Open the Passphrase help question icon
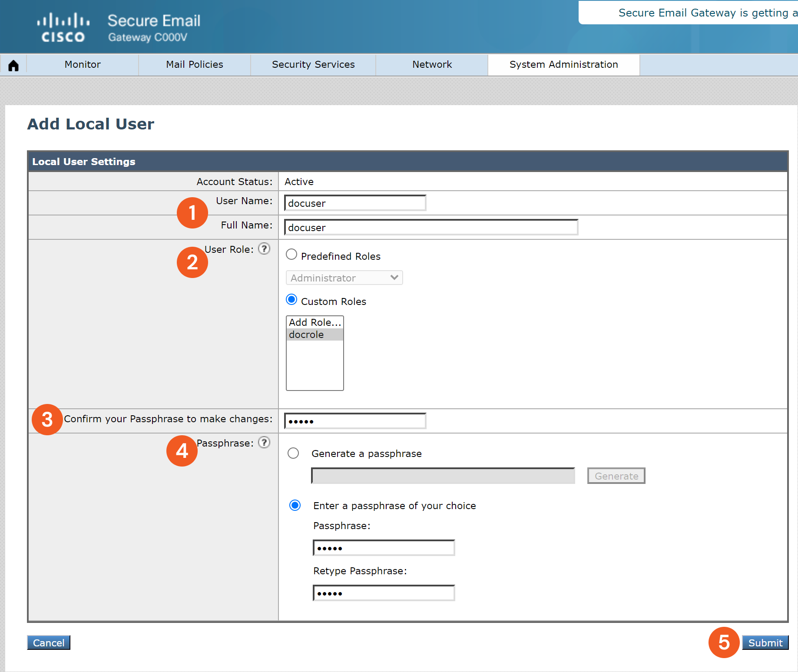 (x=264, y=443)
